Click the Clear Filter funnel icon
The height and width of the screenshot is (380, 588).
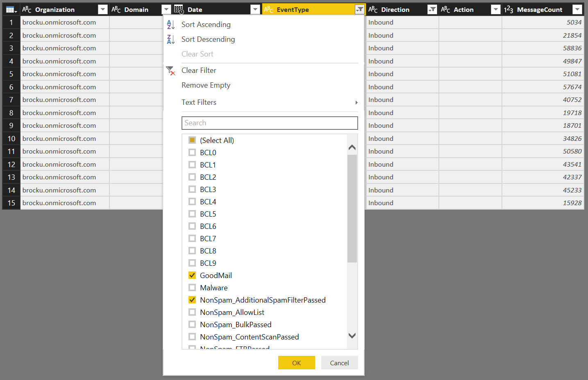(170, 70)
